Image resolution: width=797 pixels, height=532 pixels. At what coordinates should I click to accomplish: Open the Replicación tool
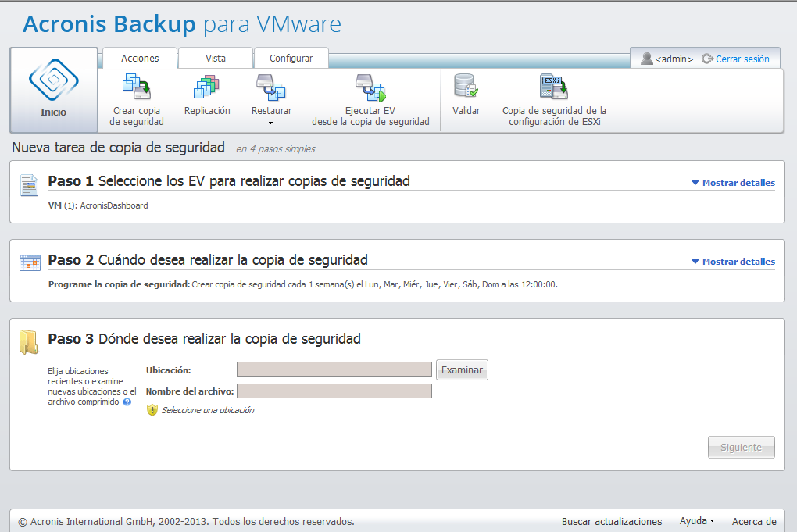207,87
